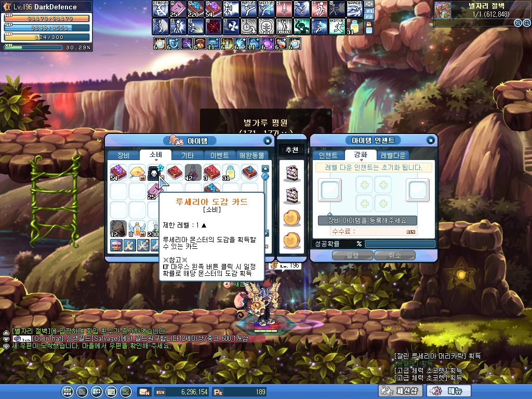532x399 pixels.
Task: Click the bottom-right plus material slot
Action: pyautogui.click(x=383, y=204)
